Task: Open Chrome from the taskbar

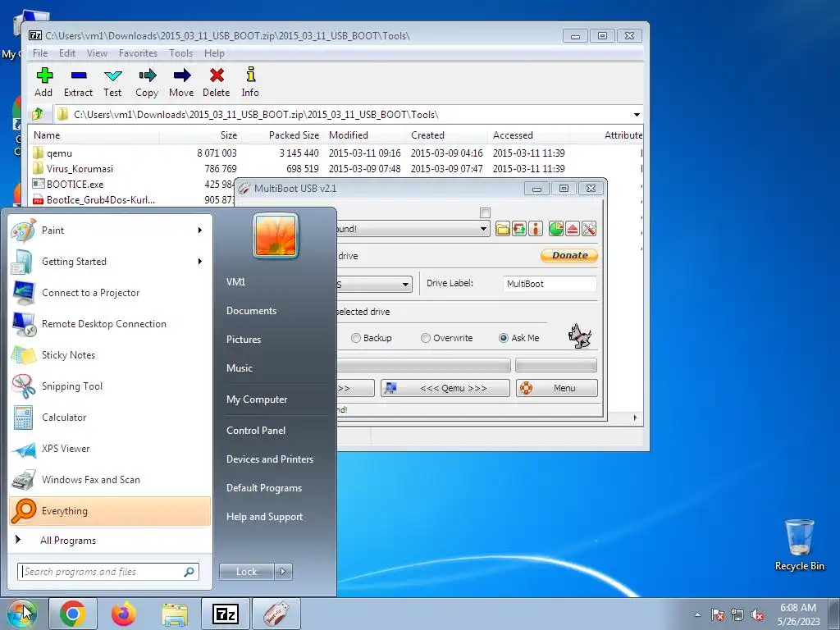Action: point(73,614)
